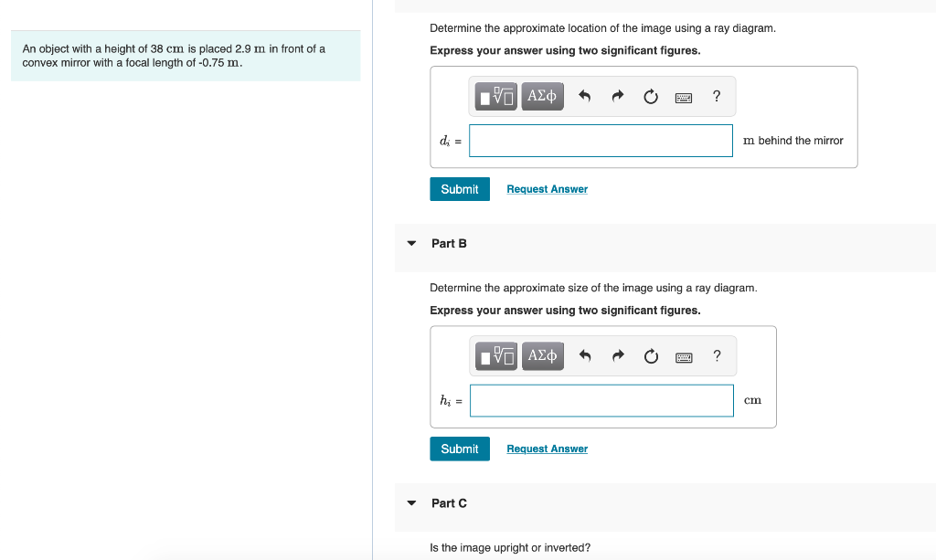Collapse the Part B section

tap(411, 243)
